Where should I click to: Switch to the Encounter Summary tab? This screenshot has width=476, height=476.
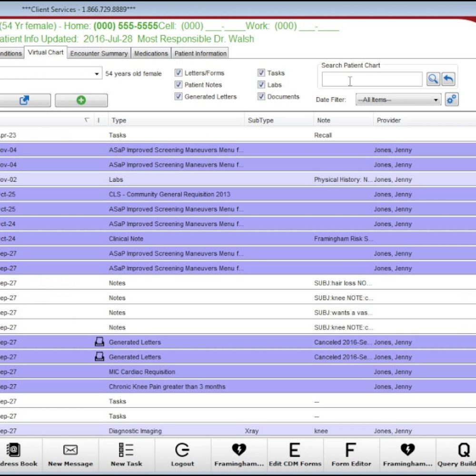[99, 53]
